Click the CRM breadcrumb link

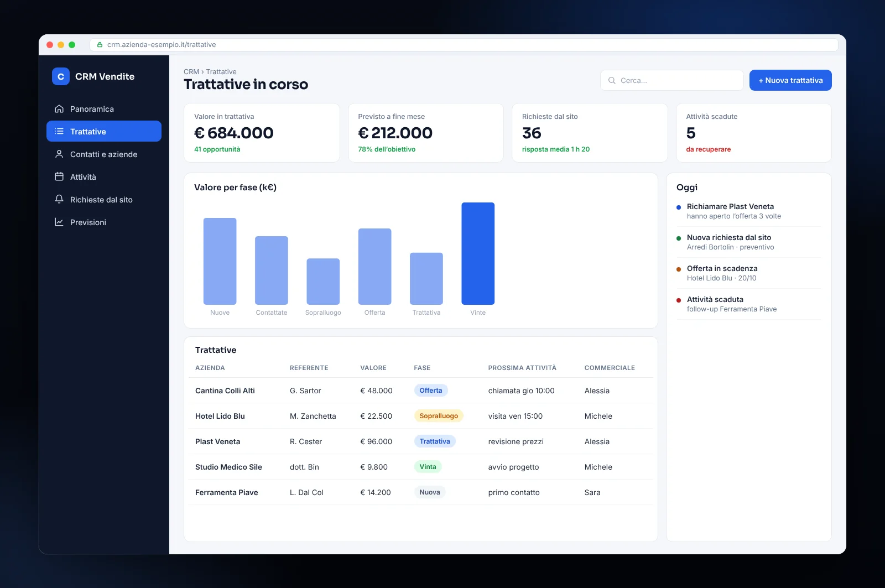coord(191,72)
